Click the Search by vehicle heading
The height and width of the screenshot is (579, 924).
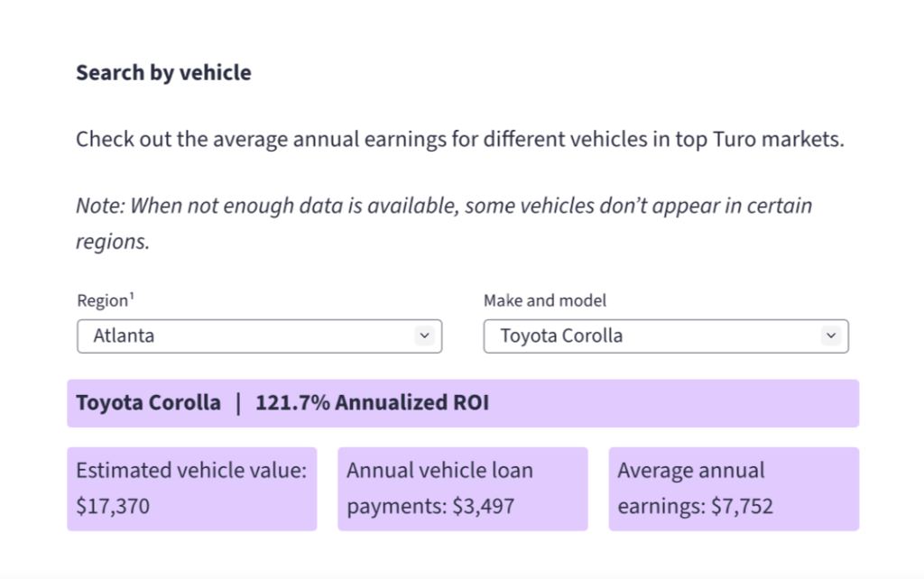click(162, 72)
